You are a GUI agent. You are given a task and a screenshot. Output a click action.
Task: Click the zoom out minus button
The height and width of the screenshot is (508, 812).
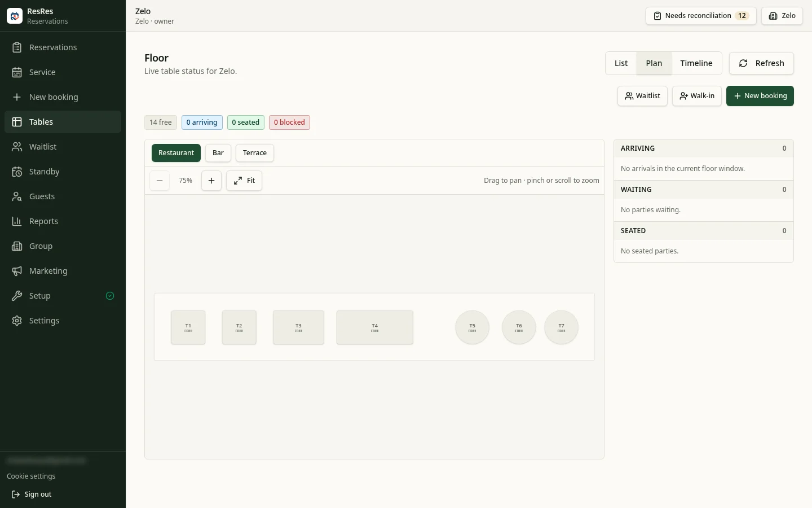[x=160, y=181]
